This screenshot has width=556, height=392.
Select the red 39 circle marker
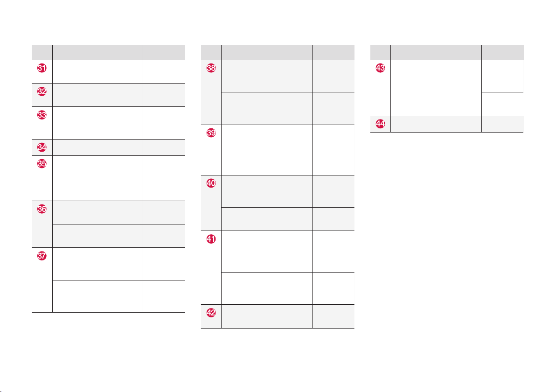click(x=211, y=133)
